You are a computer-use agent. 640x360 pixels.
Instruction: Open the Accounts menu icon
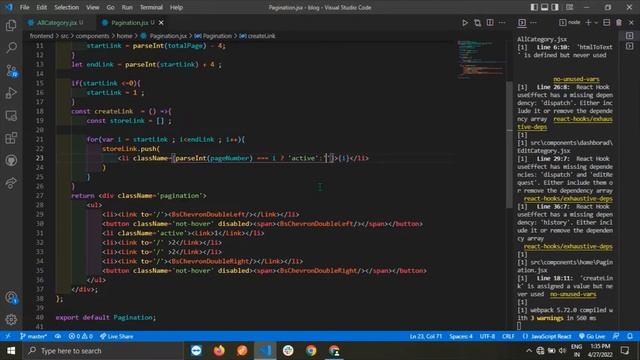click(11, 298)
